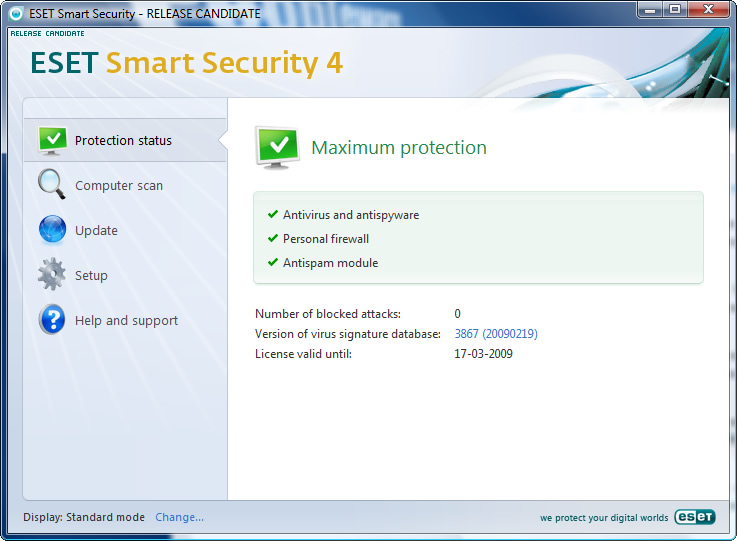Close the ESET Smart Security window
This screenshot has height=541, width=737.
pyautogui.click(x=708, y=9)
